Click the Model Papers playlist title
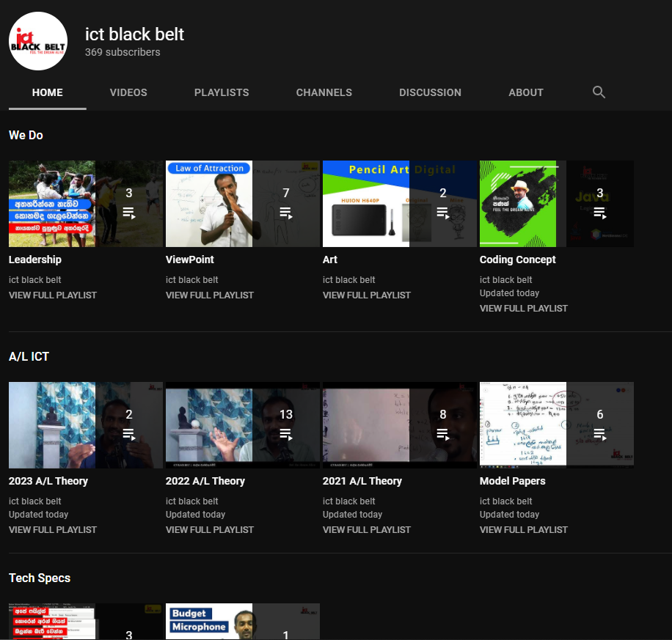The width and height of the screenshot is (672, 640). 513,481
